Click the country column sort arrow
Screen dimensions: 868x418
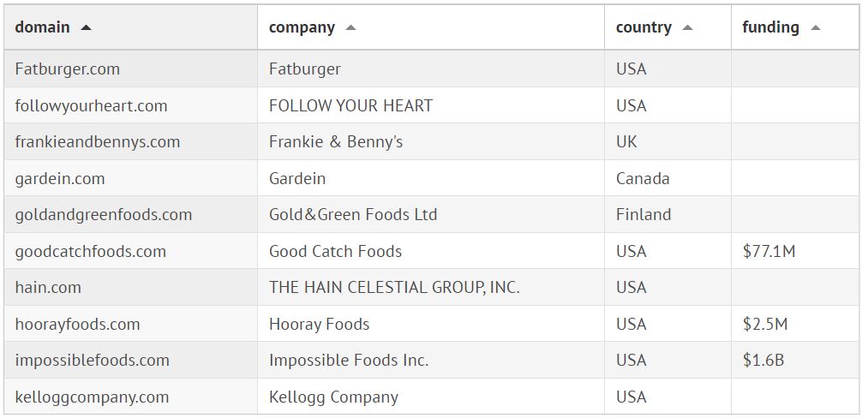pos(687,27)
